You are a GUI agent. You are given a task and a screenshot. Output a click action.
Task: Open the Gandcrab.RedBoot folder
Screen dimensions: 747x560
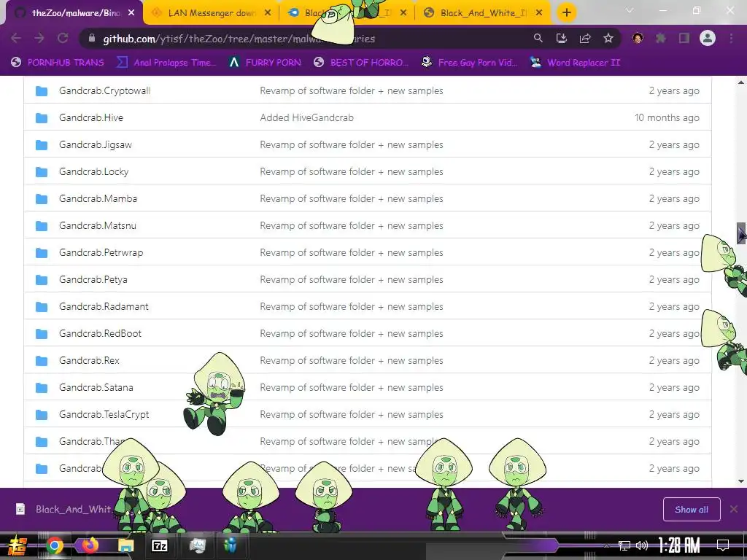click(x=100, y=333)
